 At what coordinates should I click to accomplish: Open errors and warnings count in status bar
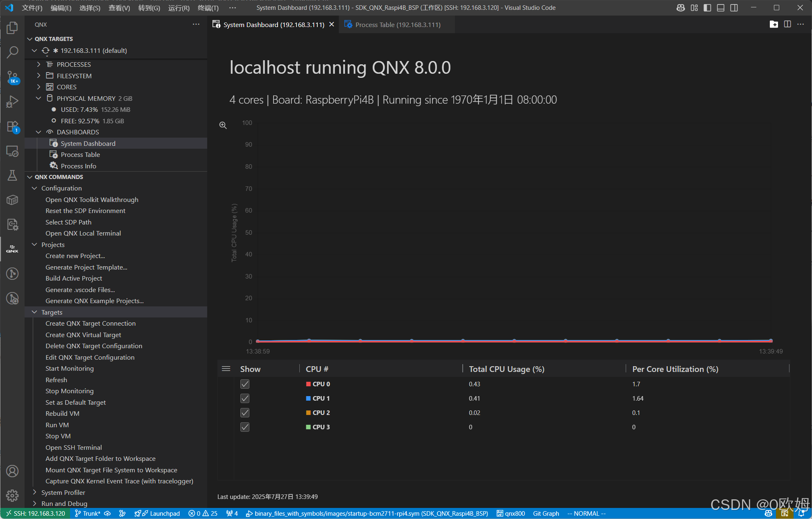(203, 513)
